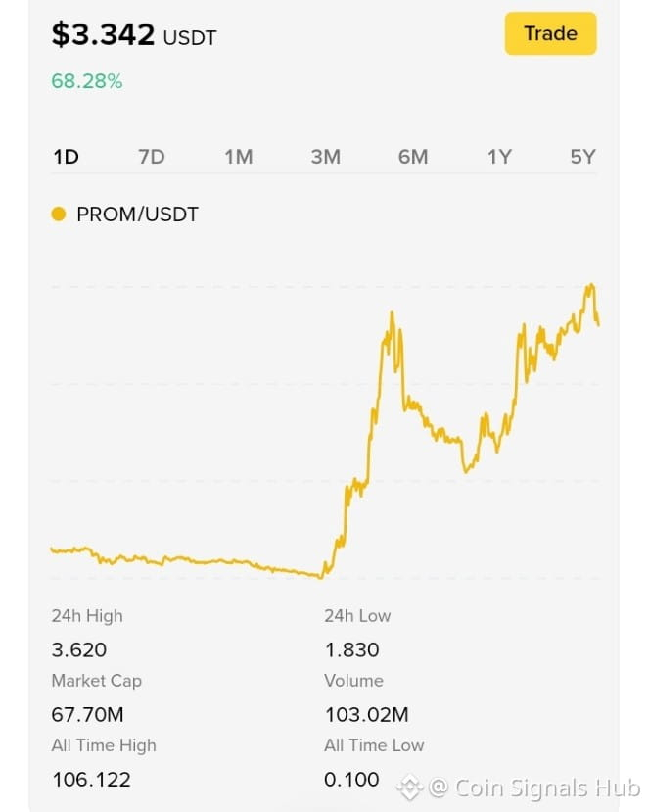Switch to the 1Y chart view

[499, 157]
